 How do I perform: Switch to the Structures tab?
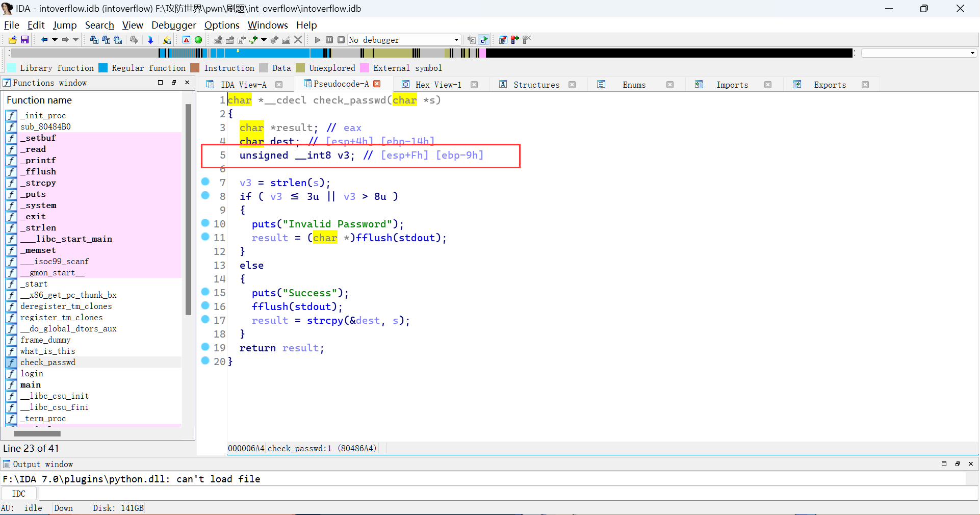536,85
